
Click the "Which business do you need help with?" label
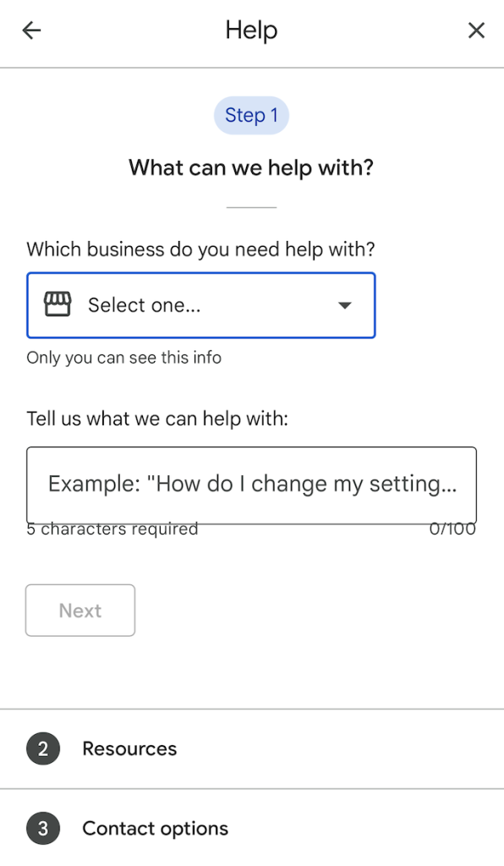tap(201, 249)
